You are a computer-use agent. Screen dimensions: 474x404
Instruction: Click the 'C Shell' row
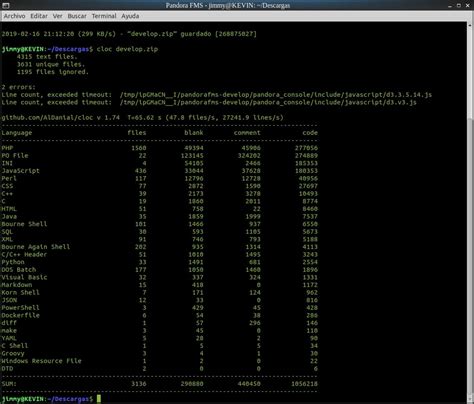click(x=159, y=346)
